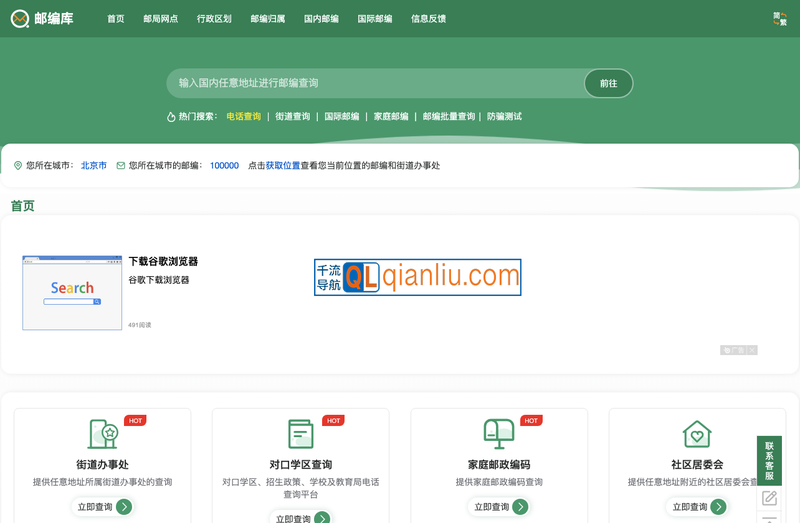Open 国际邮编 menu item
Image resolution: width=800 pixels, height=523 pixels.
click(x=375, y=19)
